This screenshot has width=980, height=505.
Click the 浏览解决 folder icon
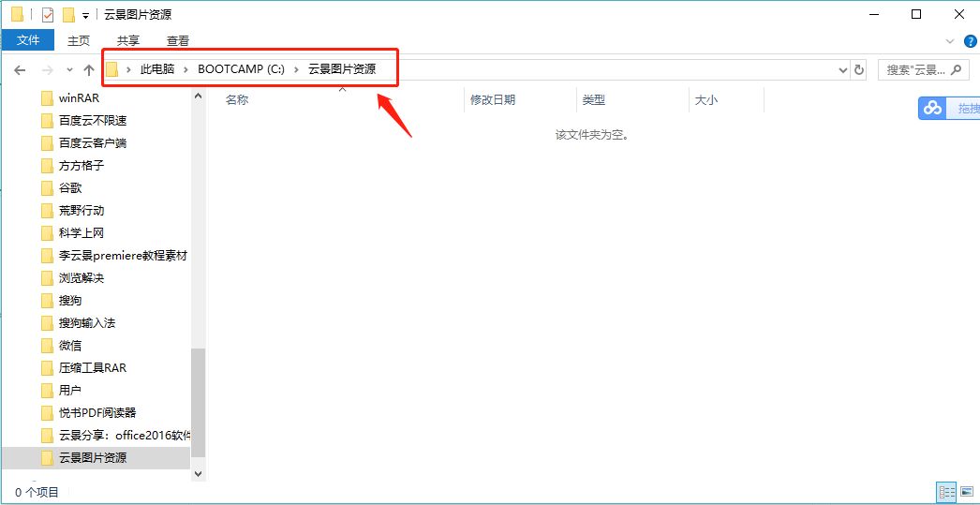tap(47, 278)
